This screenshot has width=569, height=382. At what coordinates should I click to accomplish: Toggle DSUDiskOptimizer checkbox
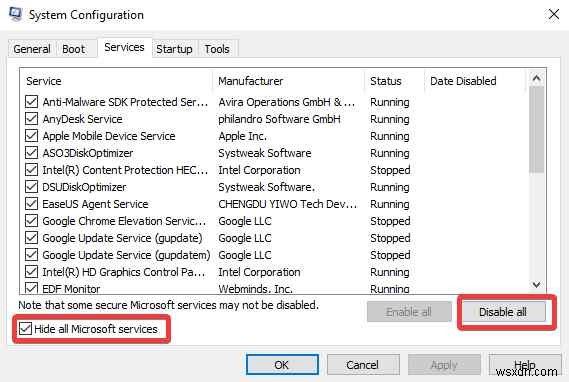point(32,187)
